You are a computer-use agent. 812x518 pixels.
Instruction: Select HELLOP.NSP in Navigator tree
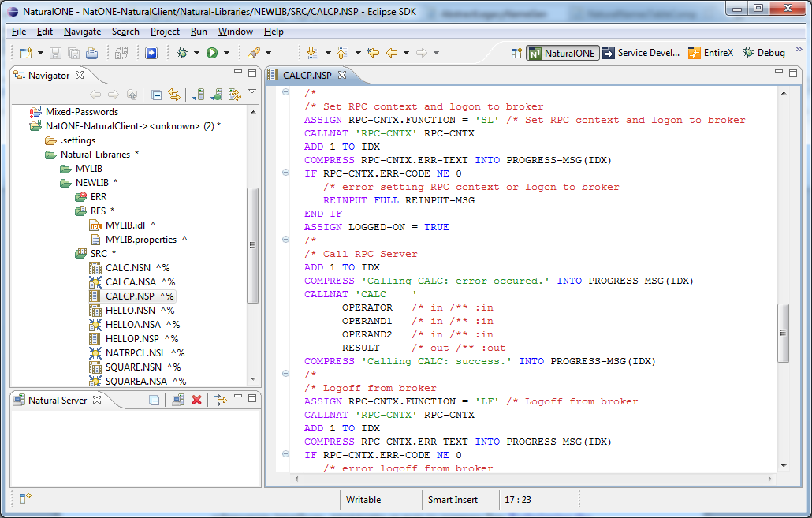tap(132, 339)
